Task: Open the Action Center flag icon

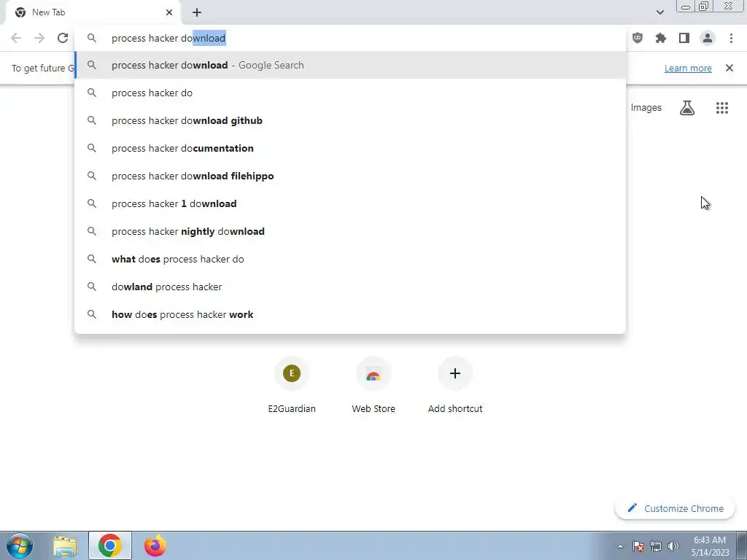Action: [x=638, y=546]
